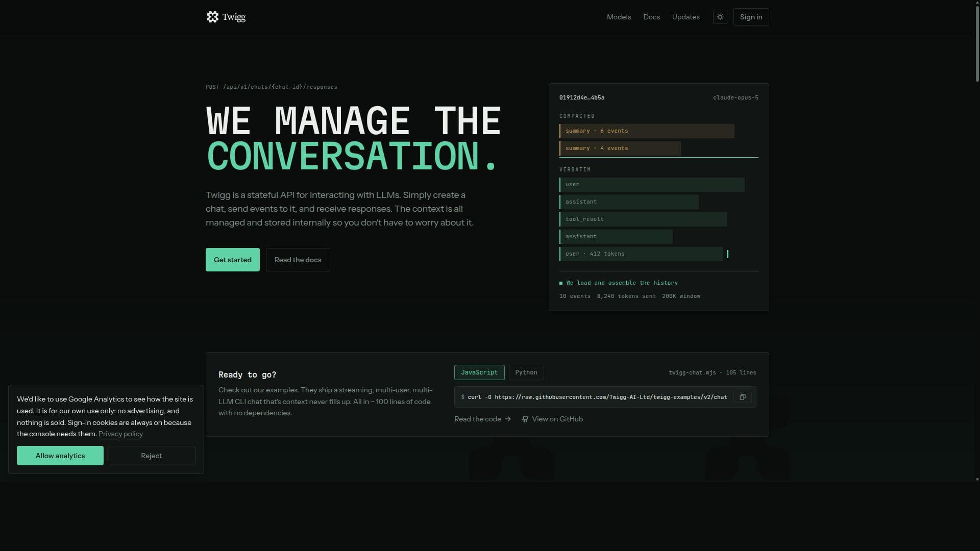This screenshot has width=980, height=551.
Task: Click the 'CONVERSATION.' headline word
Action: [352, 156]
